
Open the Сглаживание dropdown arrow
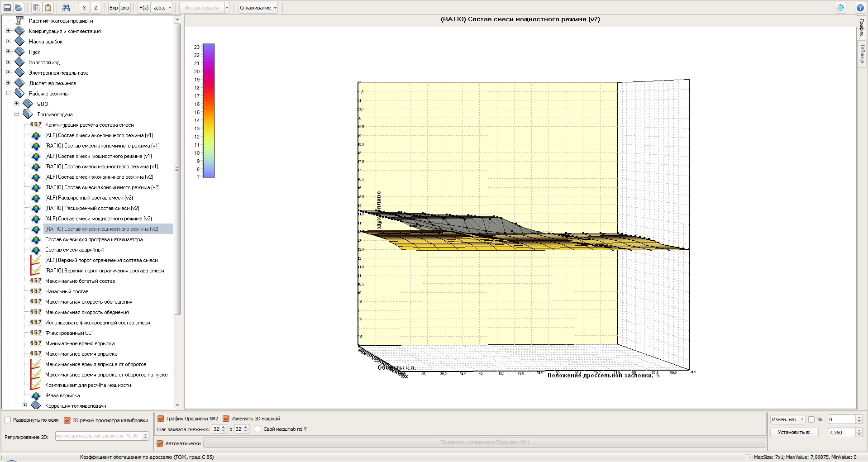point(275,8)
